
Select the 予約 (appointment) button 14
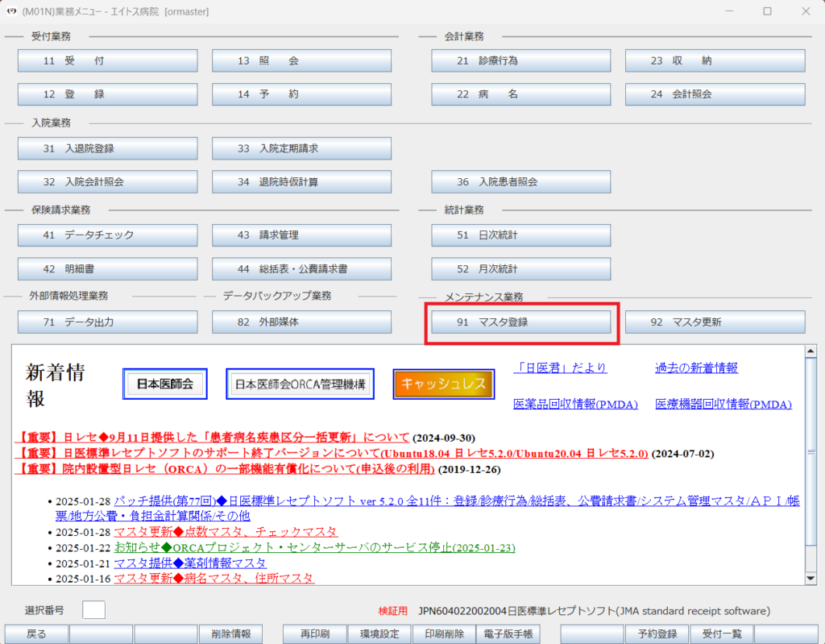(x=301, y=94)
